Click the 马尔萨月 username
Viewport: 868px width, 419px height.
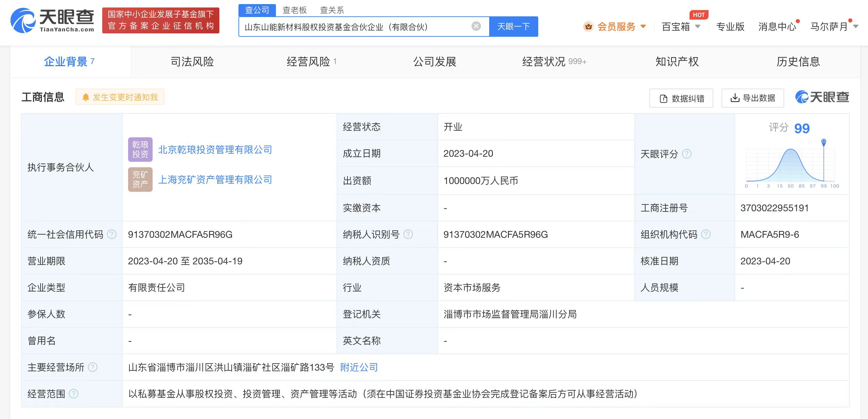coord(829,27)
